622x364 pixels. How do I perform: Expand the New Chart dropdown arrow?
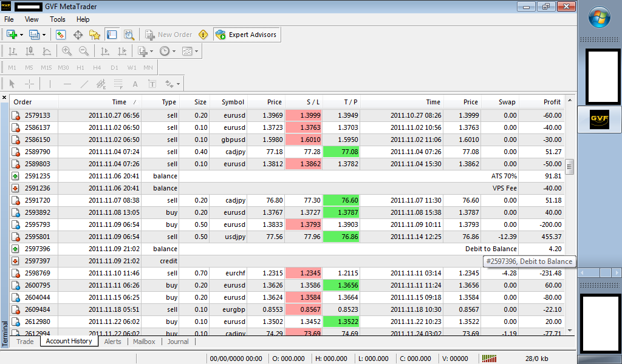tap(22, 35)
